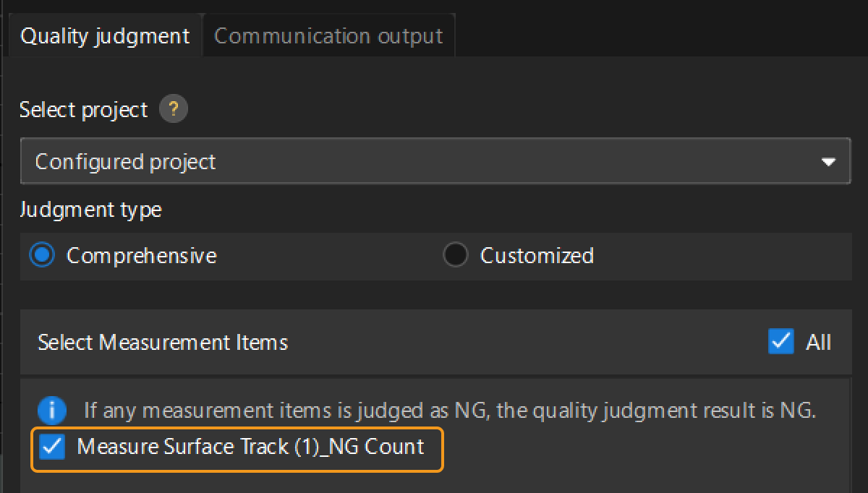Viewport: 868px width, 493px height.
Task: Toggle the All checkbox
Action: [x=780, y=341]
